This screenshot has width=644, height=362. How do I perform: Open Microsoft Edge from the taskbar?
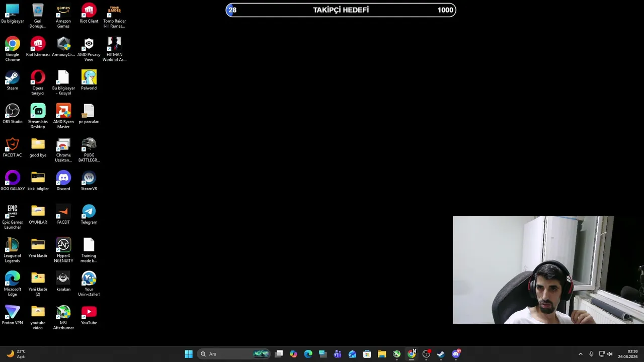click(308, 354)
